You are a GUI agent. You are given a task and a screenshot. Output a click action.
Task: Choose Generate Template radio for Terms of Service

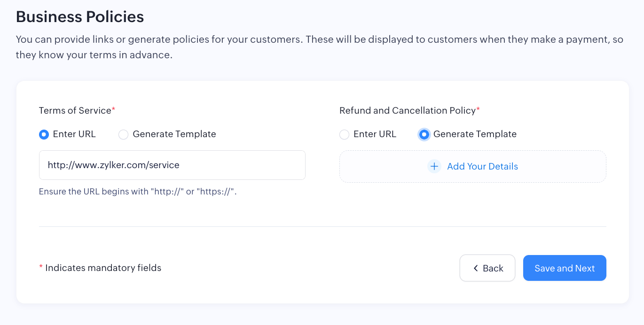[x=123, y=135]
